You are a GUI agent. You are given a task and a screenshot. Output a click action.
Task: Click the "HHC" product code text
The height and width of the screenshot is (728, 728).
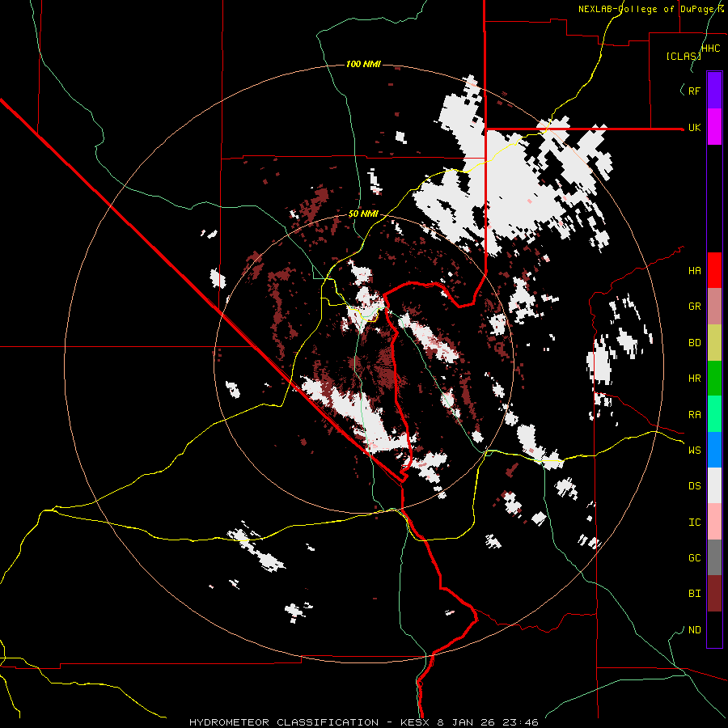click(710, 49)
